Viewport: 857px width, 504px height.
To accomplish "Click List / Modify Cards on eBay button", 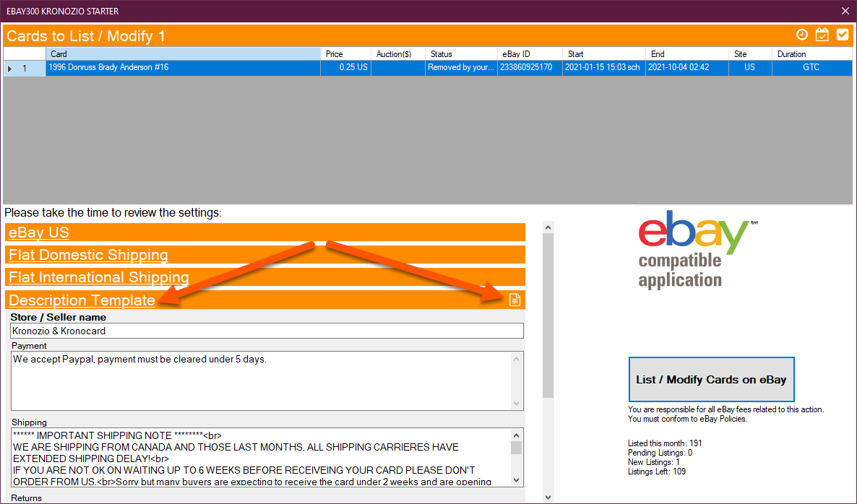I will pos(711,380).
